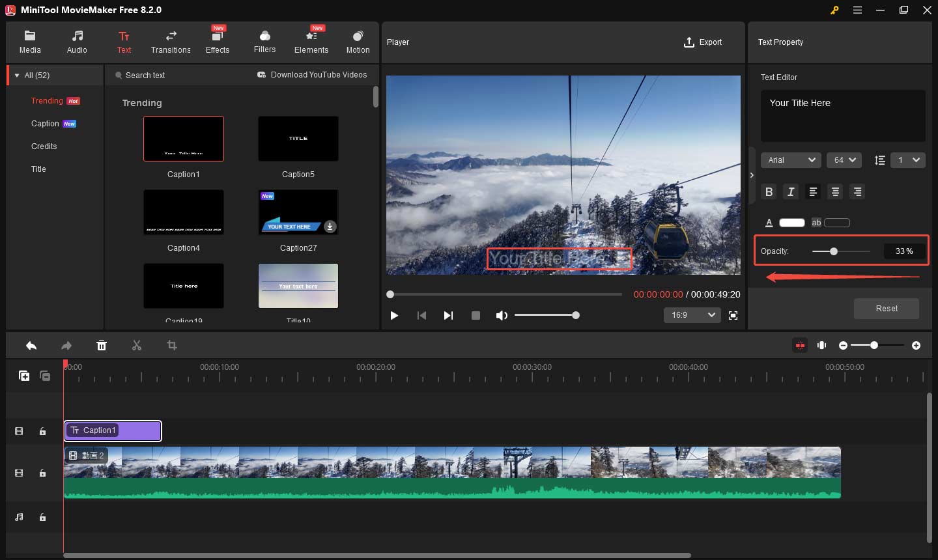Select the Caption4 text template
This screenshot has width=938, height=560.
click(x=184, y=212)
